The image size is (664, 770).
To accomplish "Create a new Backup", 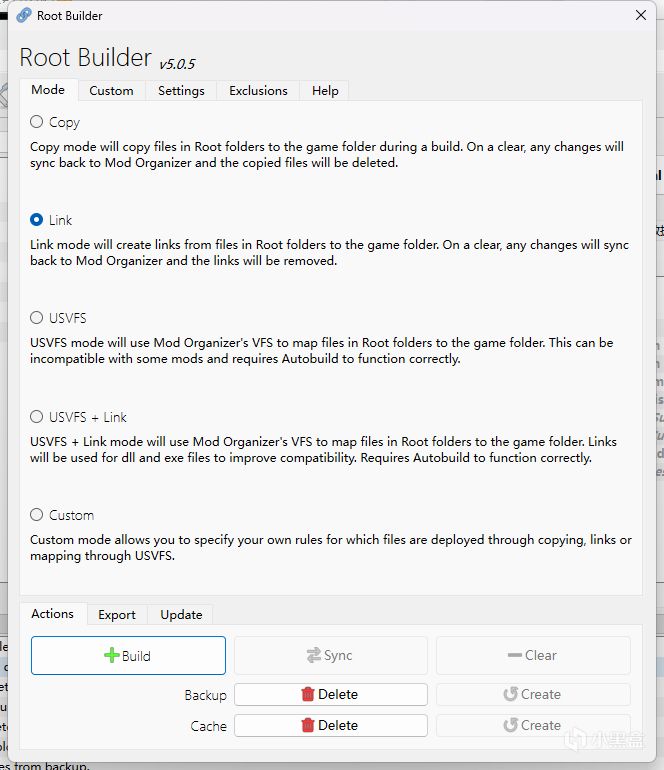I will pos(533,694).
